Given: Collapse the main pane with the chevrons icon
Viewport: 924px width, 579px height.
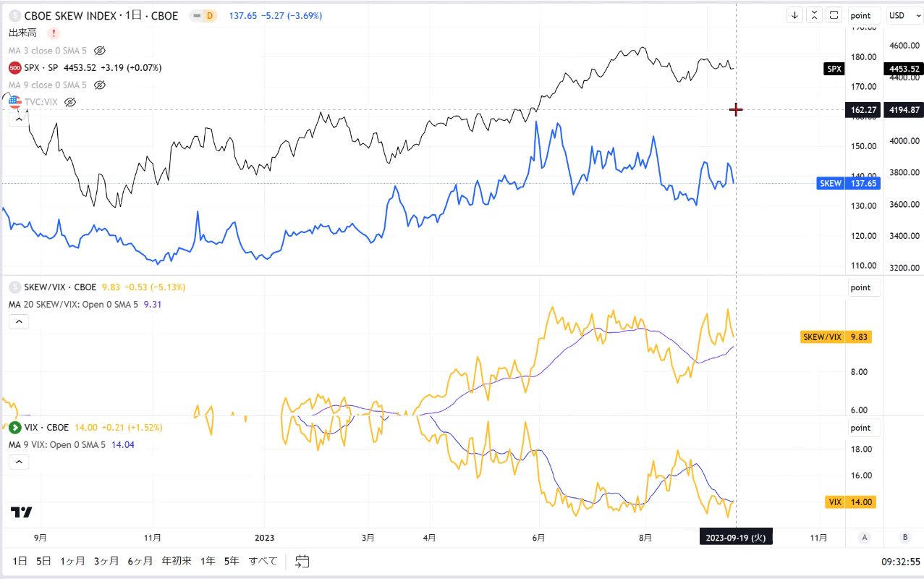Looking at the screenshot, I should (x=815, y=15).
